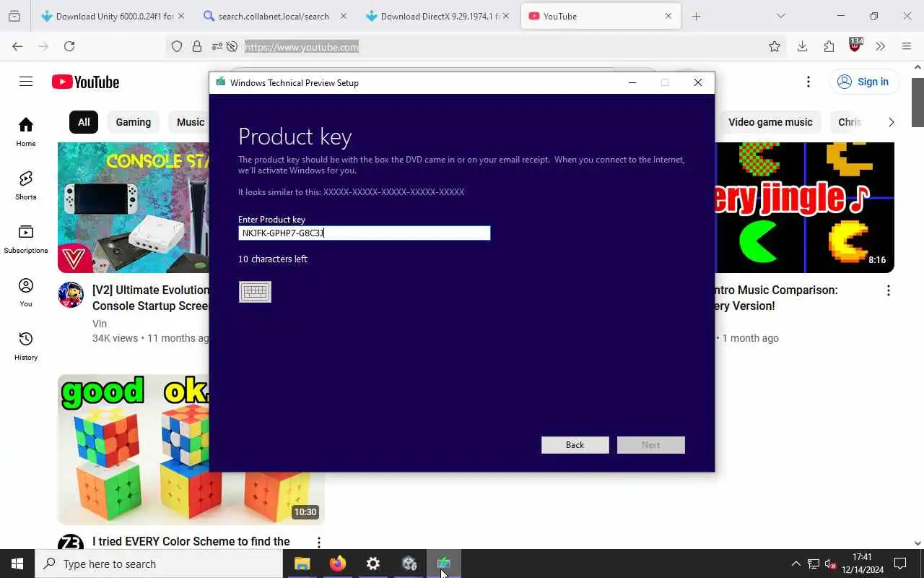Click the muted volume tray icon
The width and height of the screenshot is (924, 578).
pyautogui.click(x=830, y=564)
